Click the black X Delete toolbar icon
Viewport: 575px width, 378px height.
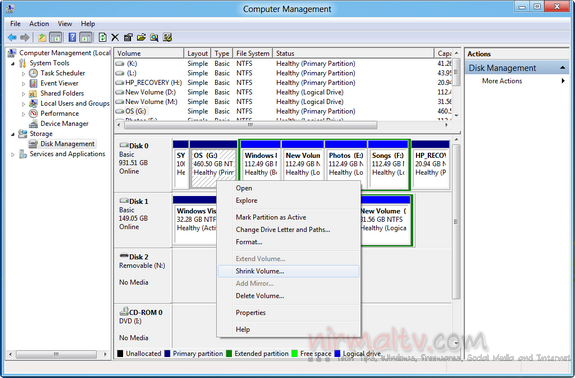point(115,37)
